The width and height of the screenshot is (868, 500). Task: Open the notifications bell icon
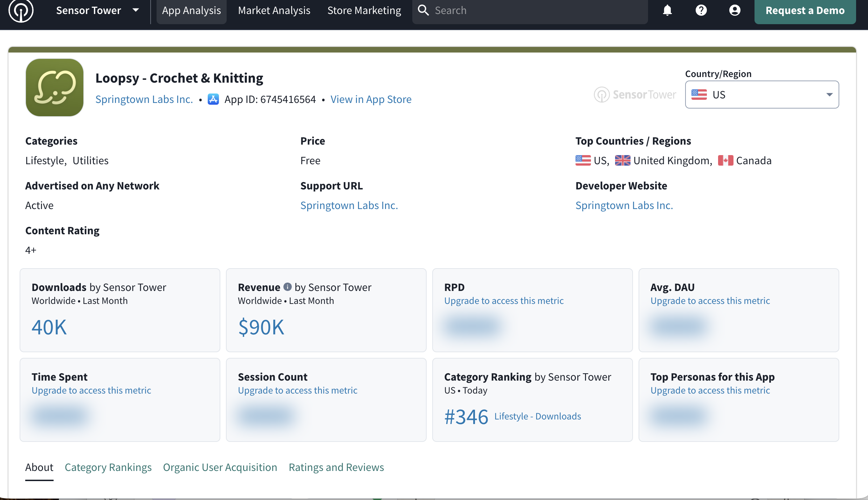pyautogui.click(x=667, y=11)
